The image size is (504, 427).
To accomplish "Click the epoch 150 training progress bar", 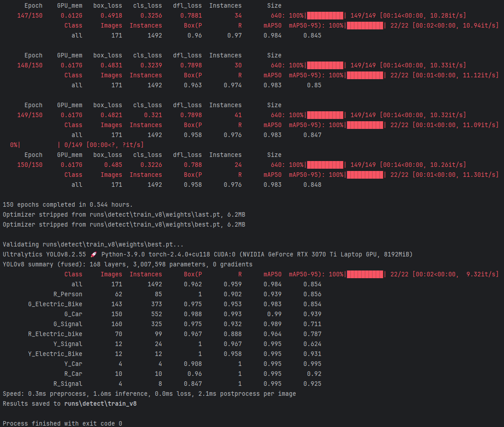I will pos(325,165).
